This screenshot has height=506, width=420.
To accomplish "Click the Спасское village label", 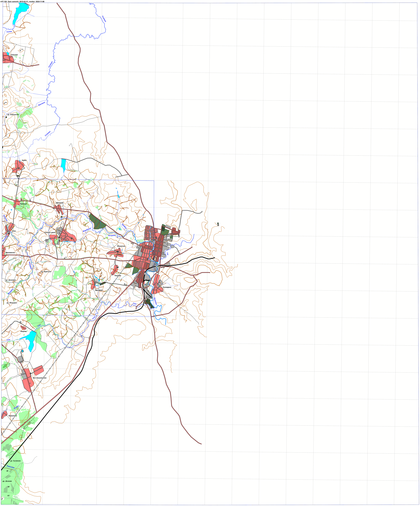I will [x=14, y=55].
